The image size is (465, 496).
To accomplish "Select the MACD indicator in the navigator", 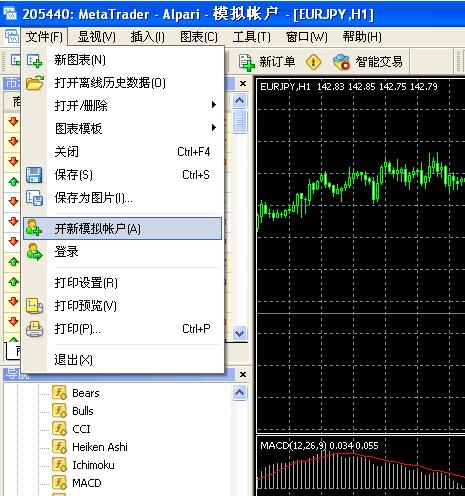I will (x=87, y=483).
